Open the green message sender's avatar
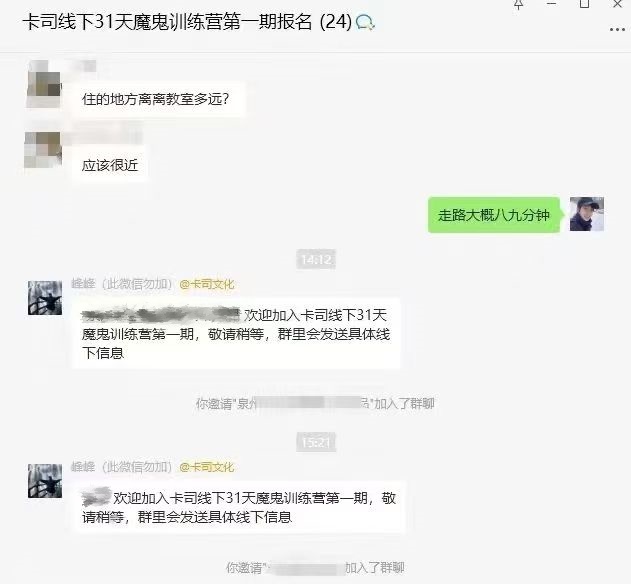Viewport: 631px width, 584px height. [587, 214]
